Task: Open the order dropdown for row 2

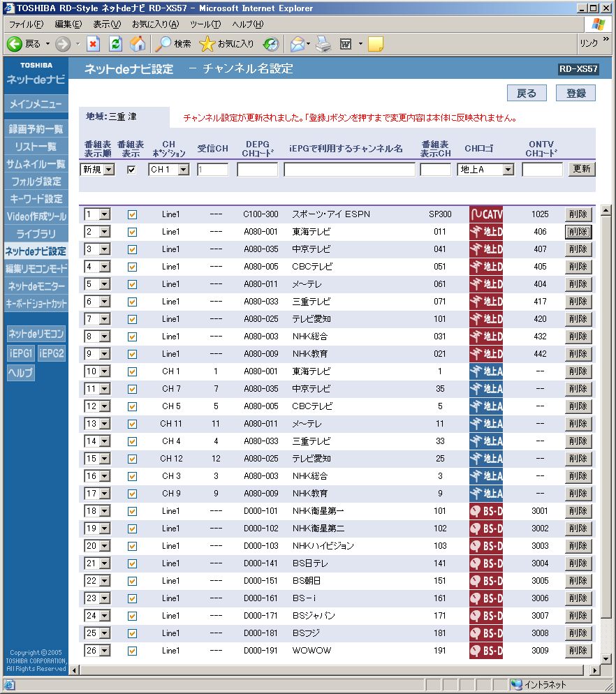Action: point(97,232)
